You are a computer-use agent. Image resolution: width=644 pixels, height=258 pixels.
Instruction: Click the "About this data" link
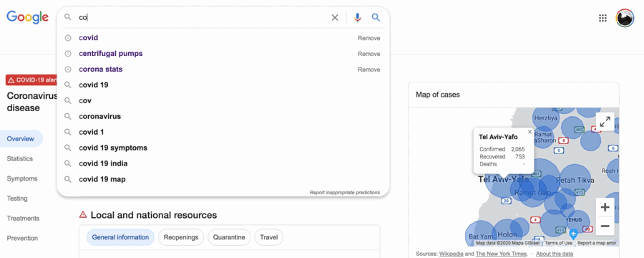click(x=555, y=254)
